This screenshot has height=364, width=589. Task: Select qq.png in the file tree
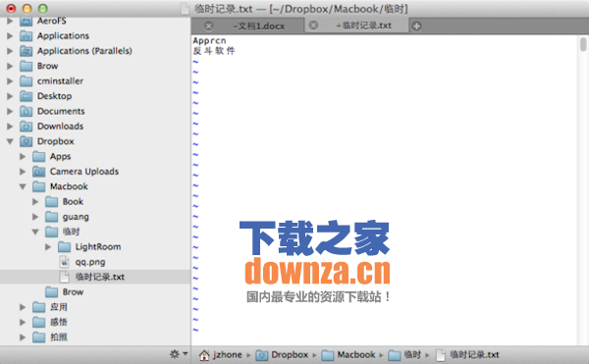95,262
